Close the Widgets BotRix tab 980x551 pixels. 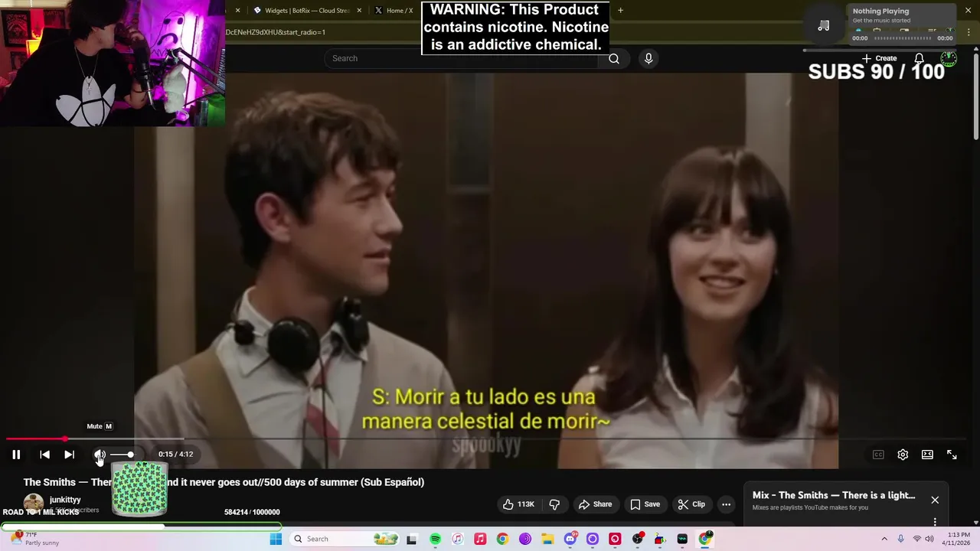[x=359, y=11]
